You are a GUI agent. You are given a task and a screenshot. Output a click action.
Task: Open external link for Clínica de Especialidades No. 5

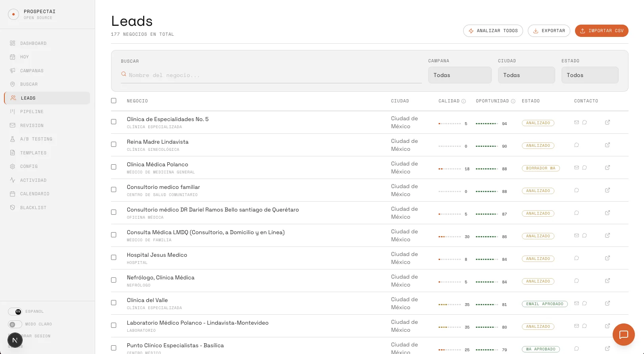click(607, 122)
